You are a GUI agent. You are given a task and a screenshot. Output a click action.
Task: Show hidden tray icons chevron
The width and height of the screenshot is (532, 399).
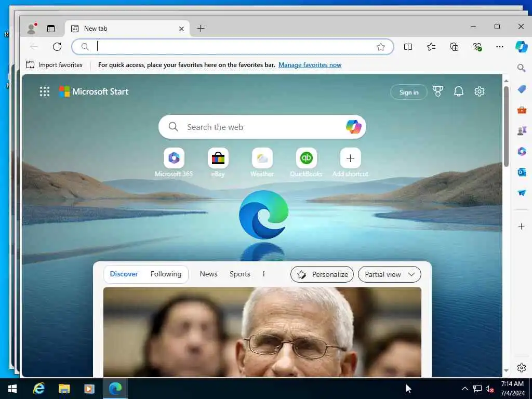tap(465, 389)
